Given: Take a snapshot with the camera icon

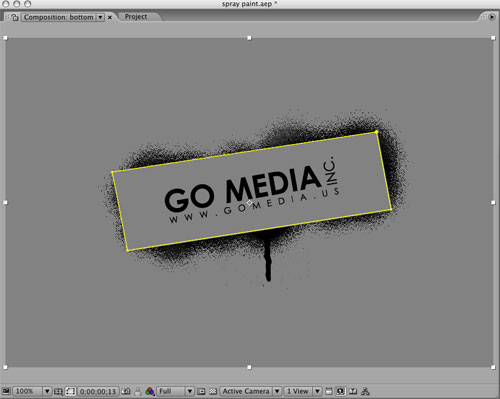Looking at the screenshot, I should [126, 391].
